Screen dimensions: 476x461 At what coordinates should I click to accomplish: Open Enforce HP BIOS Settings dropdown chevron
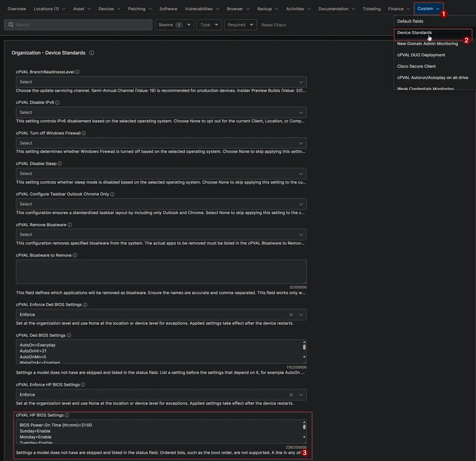click(301, 395)
